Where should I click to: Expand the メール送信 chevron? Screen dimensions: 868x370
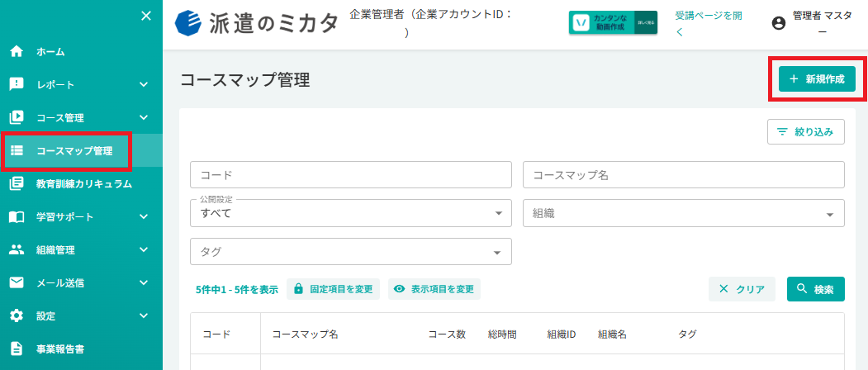pyautogui.click(x=144, y=282)
